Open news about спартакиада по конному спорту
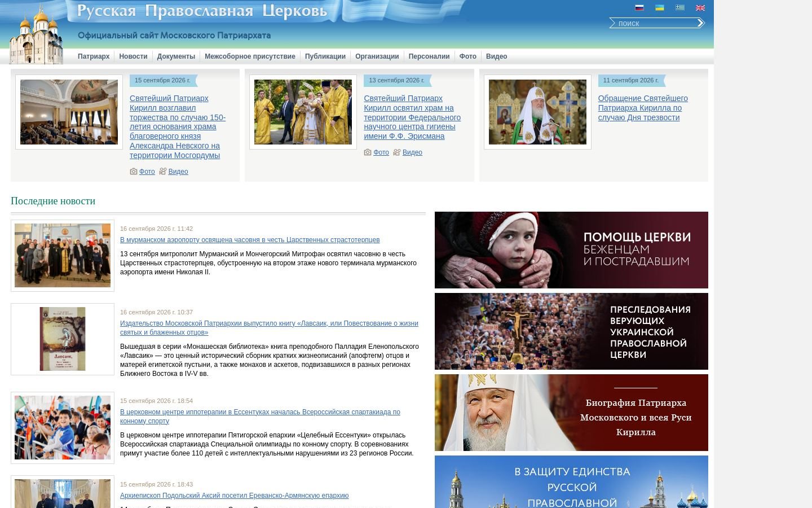Screen dimensions: 812x508 260,417
